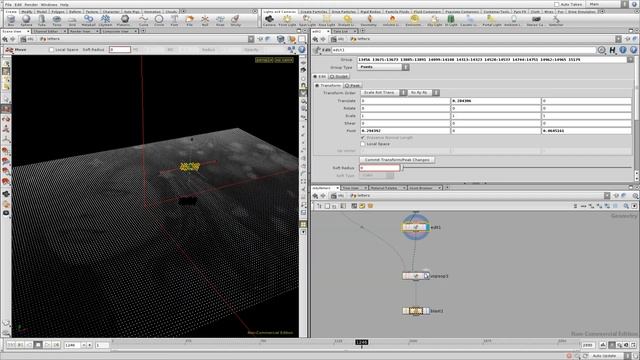The width and height of the screenshot is (640, 360).
Task: Add a Point Light from the shelf
Action: (x=287, y=20)
